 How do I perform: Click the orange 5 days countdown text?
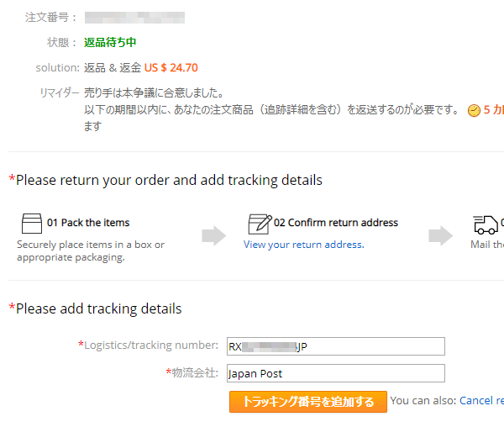(493, 110)
